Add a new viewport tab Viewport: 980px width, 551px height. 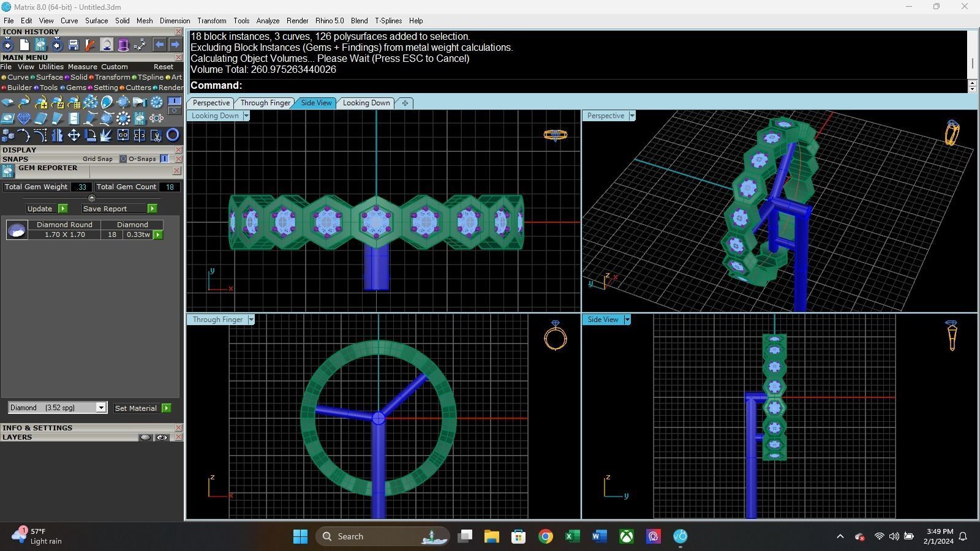405,103
